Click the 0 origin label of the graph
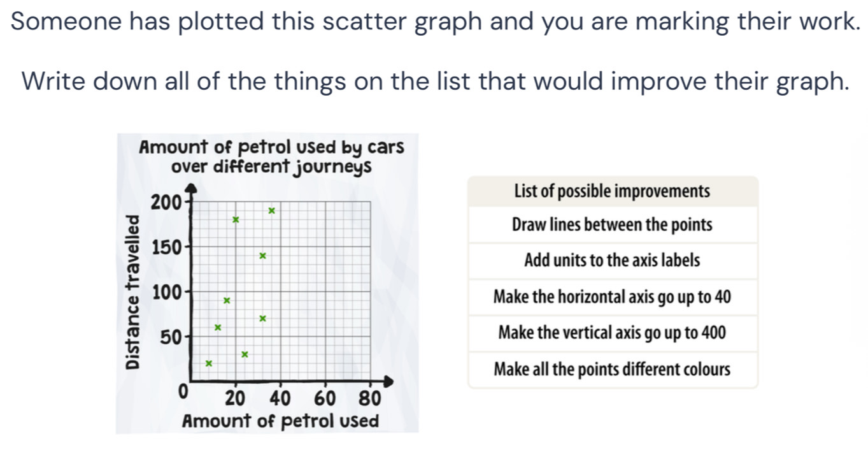 pos(183,391)
